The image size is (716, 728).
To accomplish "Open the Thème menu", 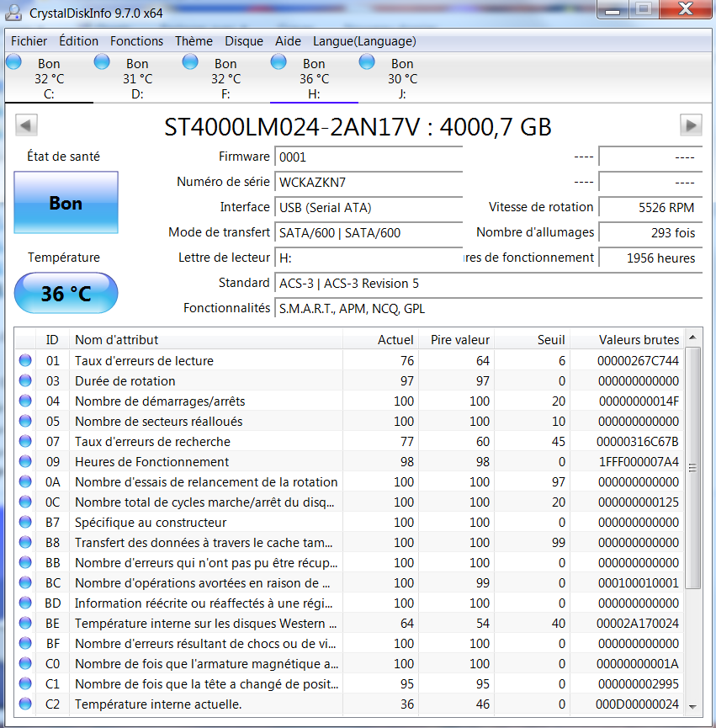I will (194, 41).
